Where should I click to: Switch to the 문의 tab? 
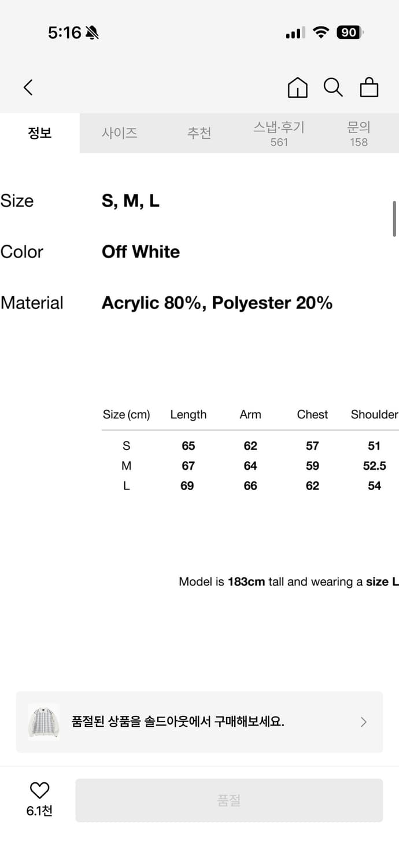pyautogui.click(x=359, y=133)
